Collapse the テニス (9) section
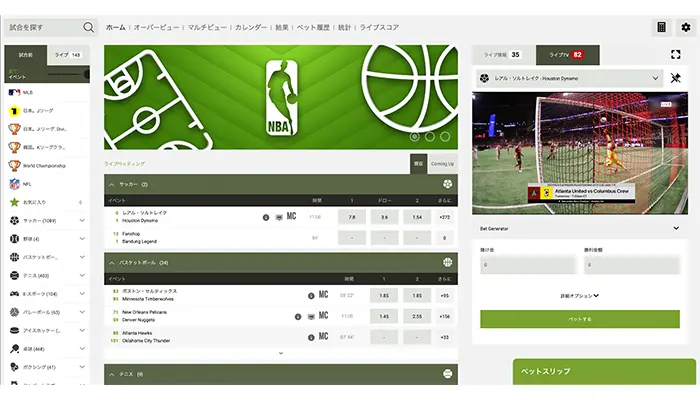 112,375
